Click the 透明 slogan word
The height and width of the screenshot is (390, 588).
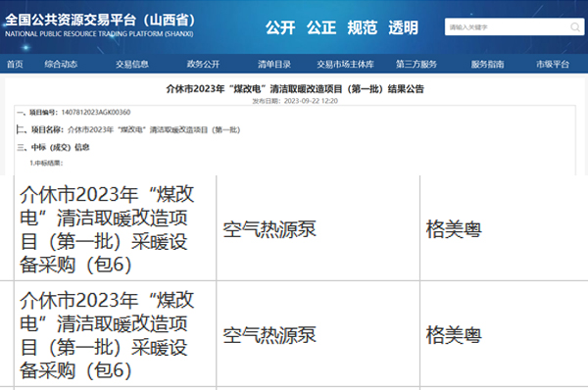click(x=403, y=27)
